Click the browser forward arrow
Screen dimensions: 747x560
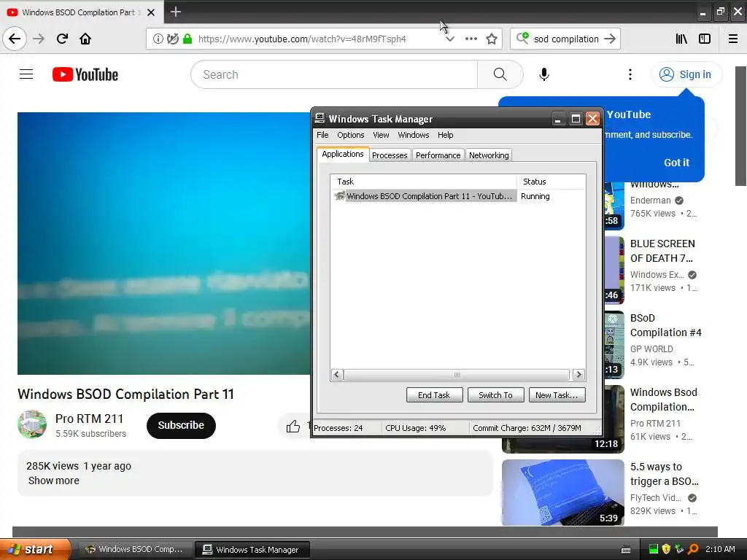(x=39, y=39)
